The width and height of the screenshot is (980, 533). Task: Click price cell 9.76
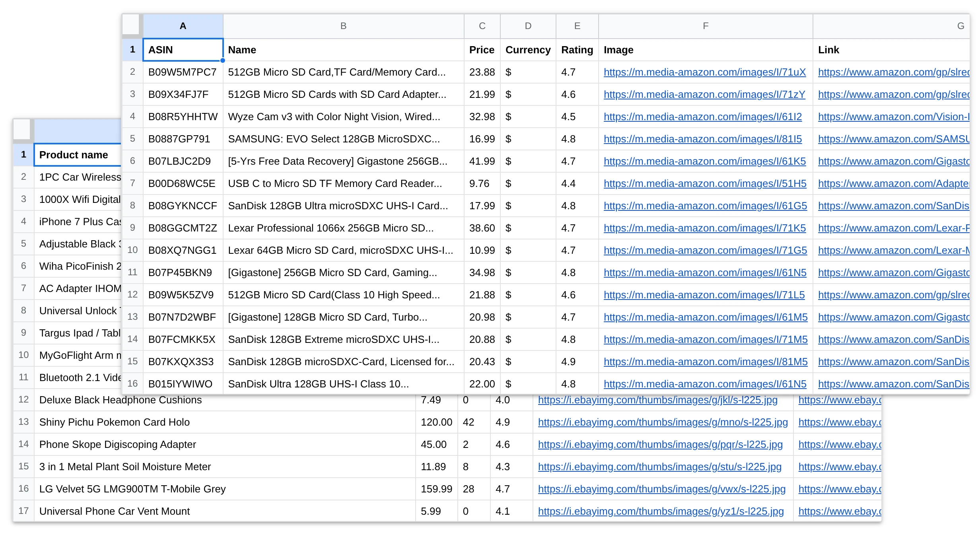pos(482,183)
